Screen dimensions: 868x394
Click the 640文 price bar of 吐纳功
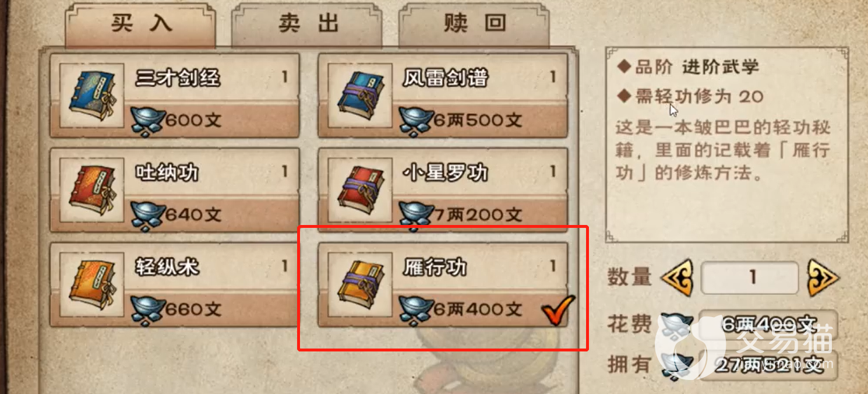coord(174,216)
